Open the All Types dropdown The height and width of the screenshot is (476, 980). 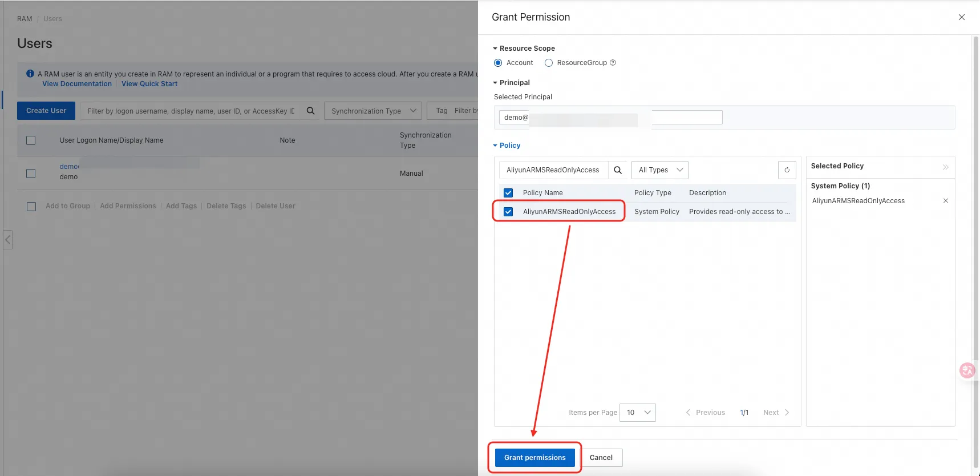point(659,170)
